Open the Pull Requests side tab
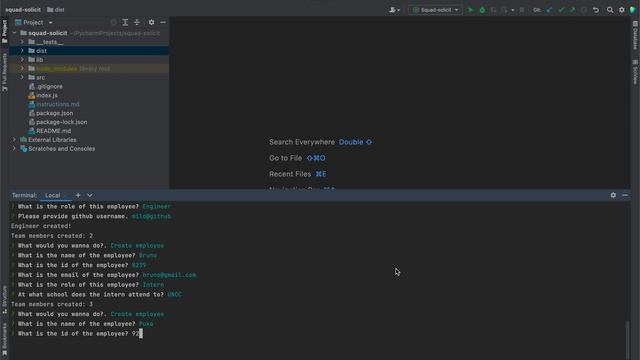Screen dimensions: 640x360 click(x=4, y=73)
